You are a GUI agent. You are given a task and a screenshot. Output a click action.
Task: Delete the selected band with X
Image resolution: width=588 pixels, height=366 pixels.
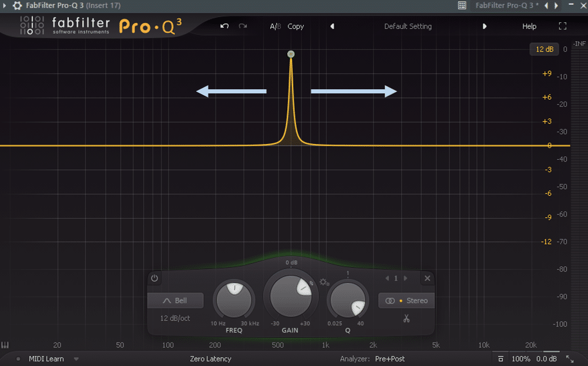point(427,278)
